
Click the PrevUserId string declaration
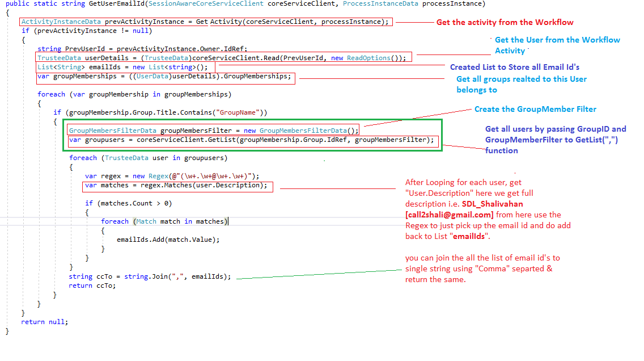click(142, 49)
